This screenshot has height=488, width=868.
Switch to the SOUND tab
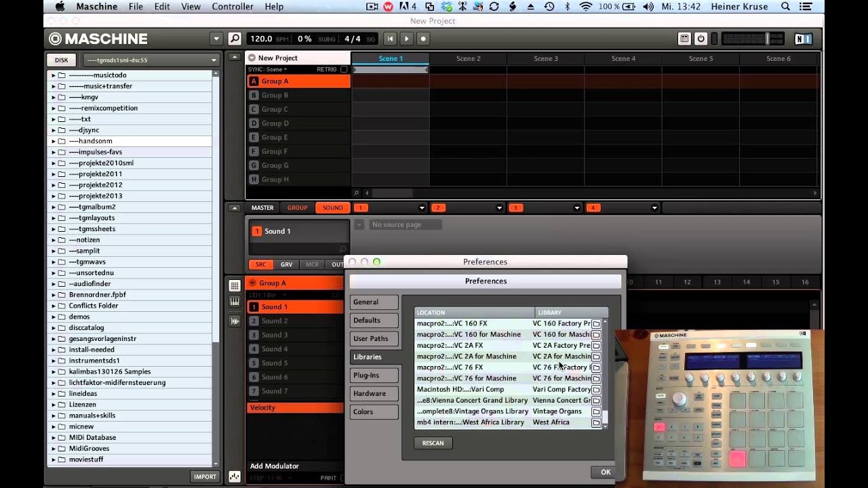point(332,208)
